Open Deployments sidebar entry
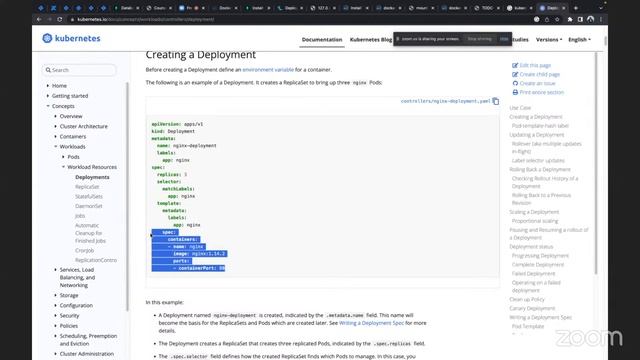 [92, 177]
